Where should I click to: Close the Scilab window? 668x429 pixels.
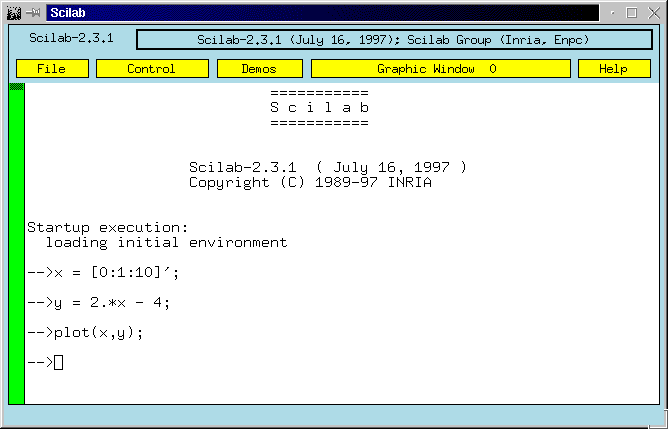(654, 13)
